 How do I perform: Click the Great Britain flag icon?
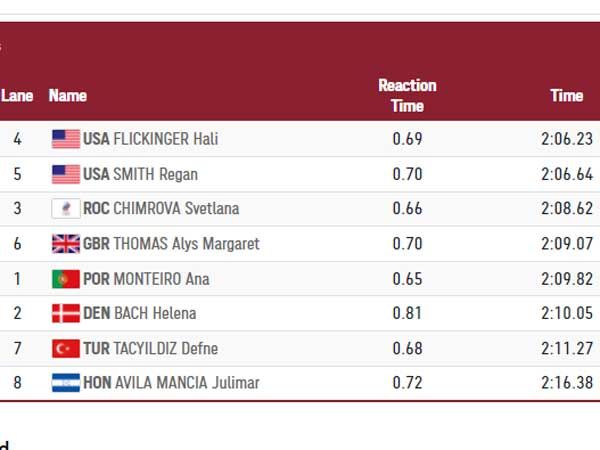(x=65, y=244)
